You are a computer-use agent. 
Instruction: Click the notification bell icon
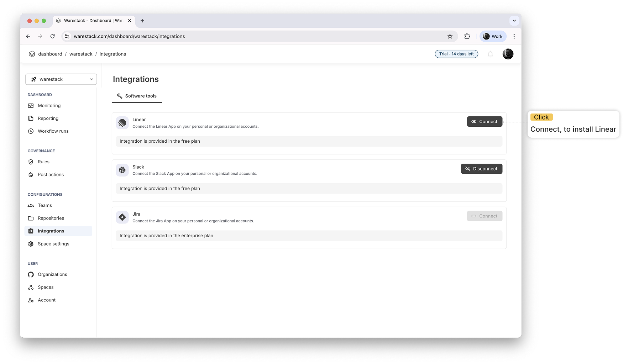click(490, 54)
